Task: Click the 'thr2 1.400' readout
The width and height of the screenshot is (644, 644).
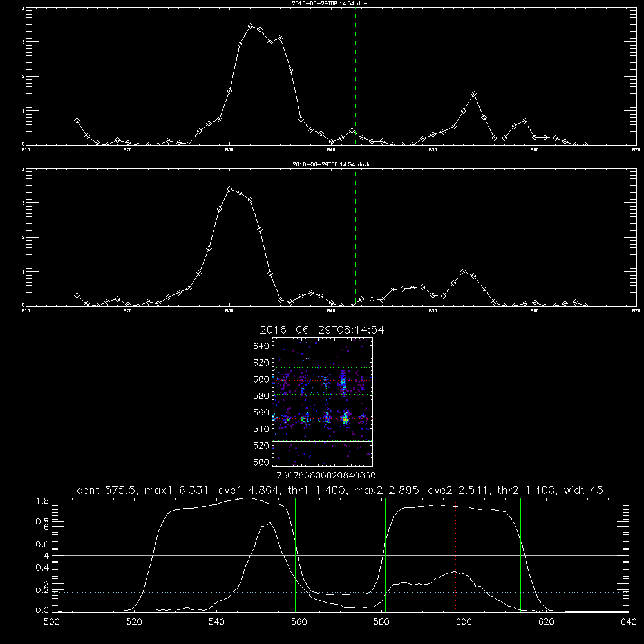Action: pyautogui.click(x=527, y=490)
